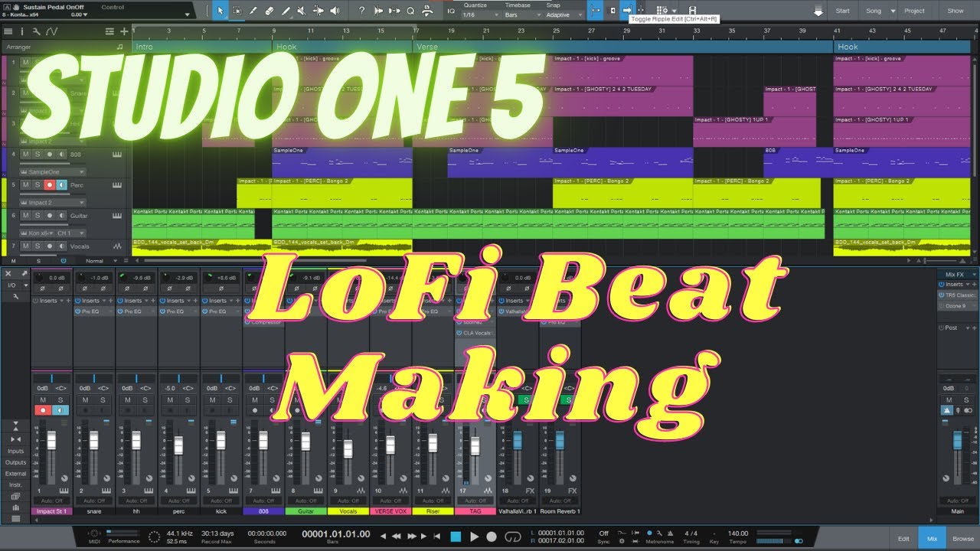
Task: Select the Eraser tool
Action: [269, 11]
